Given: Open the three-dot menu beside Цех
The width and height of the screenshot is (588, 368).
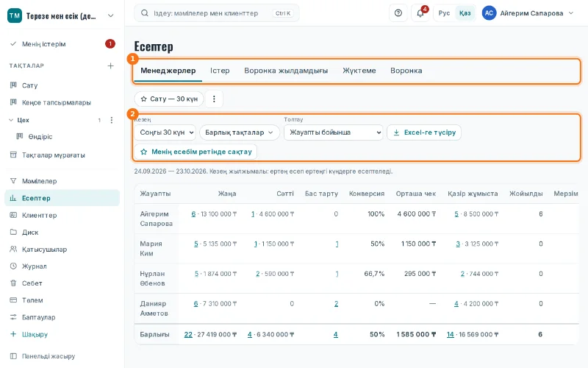Looking at the screenshot, I should pyautogui.click(x=112, y=120).
